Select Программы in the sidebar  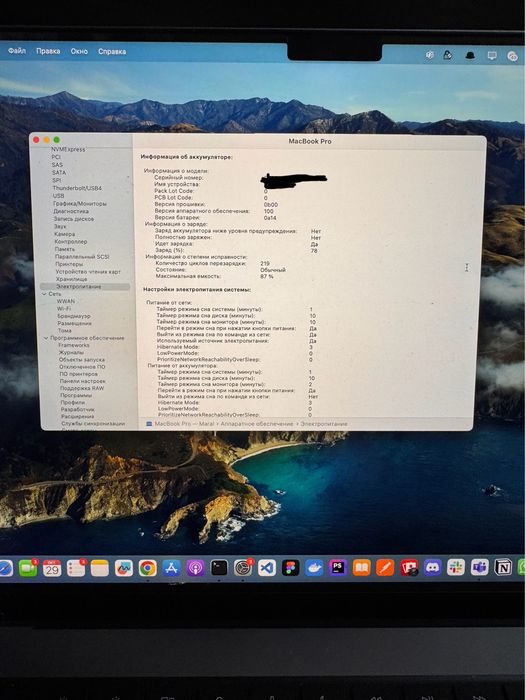pos(76,395)
